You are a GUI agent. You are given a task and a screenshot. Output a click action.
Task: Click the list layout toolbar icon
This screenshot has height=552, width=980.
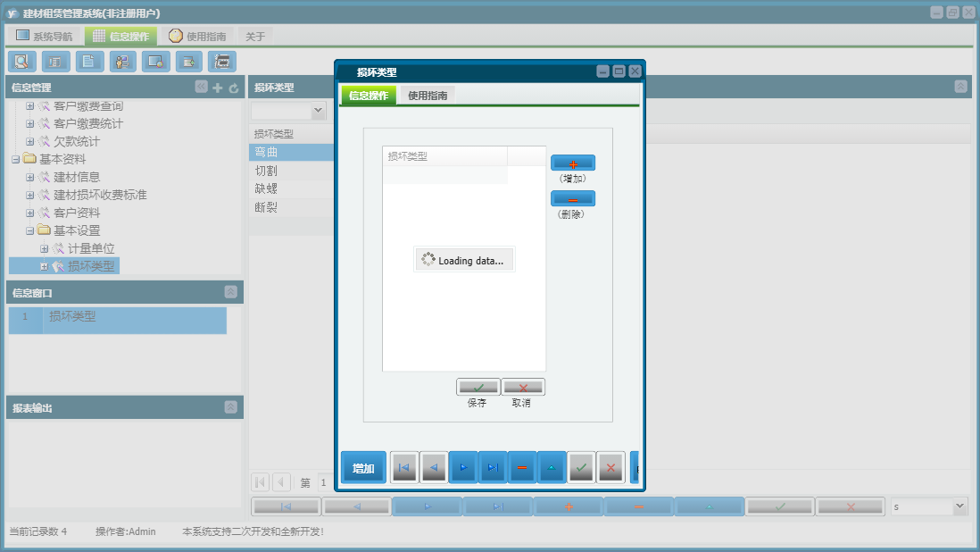55,62
